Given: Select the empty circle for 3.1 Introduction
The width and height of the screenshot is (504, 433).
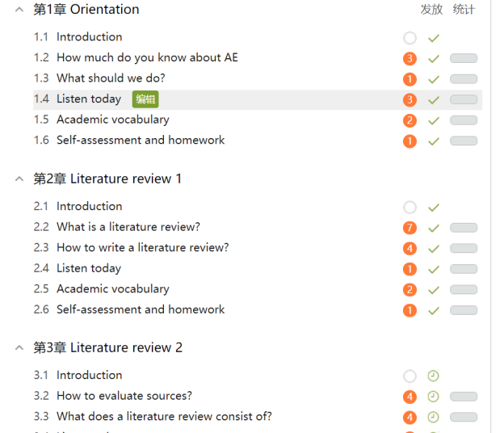Looking at the screenshot, I should [409, 376].
